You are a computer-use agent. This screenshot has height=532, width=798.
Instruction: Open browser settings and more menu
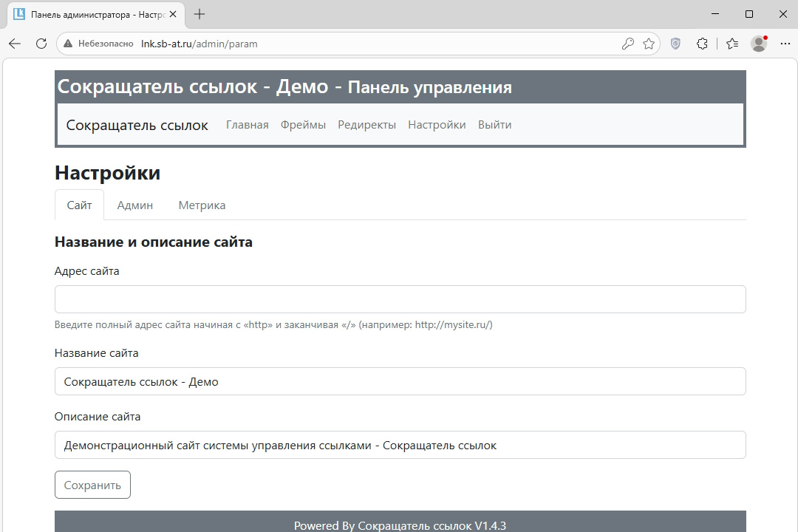click(x=784, y=44)
